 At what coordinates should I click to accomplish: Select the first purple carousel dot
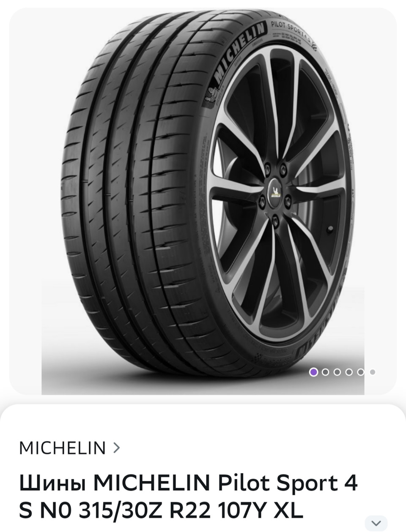point(313,372)
